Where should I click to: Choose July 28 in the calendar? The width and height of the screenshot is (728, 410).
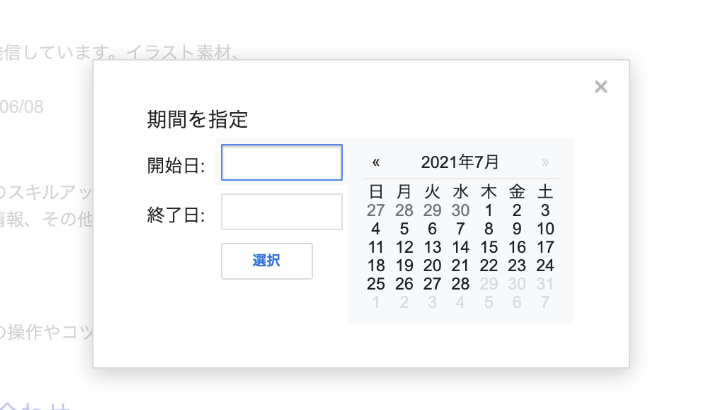pos(461,284)
